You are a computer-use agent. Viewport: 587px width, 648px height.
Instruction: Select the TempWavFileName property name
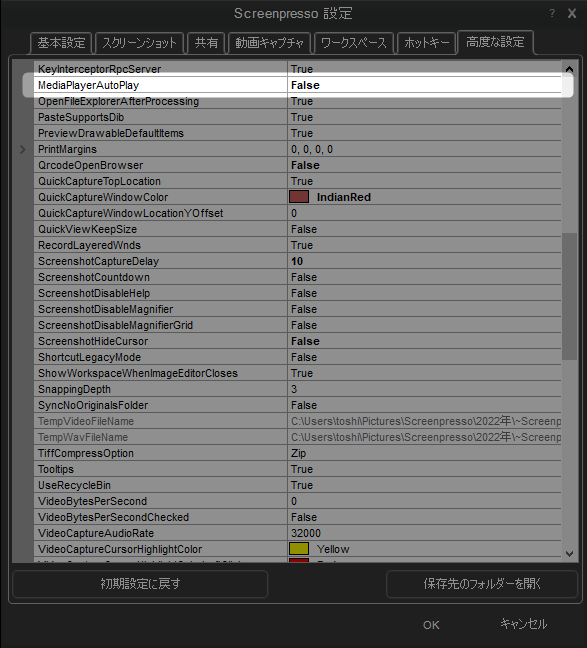(83, 437)
